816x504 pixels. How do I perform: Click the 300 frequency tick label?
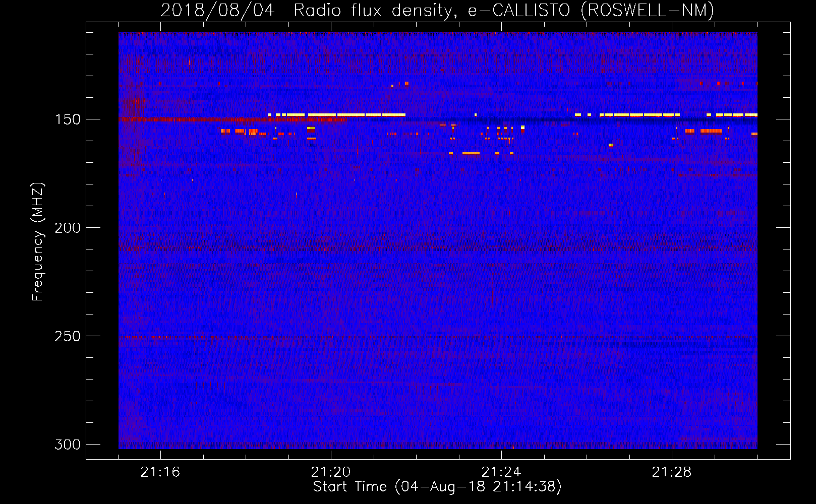(x=68, y=445)
